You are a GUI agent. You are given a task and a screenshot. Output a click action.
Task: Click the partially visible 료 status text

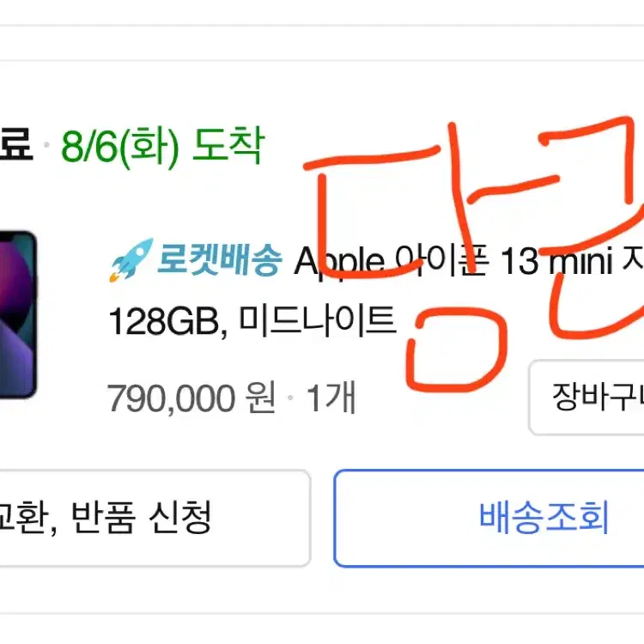click(x=15, y=144)
